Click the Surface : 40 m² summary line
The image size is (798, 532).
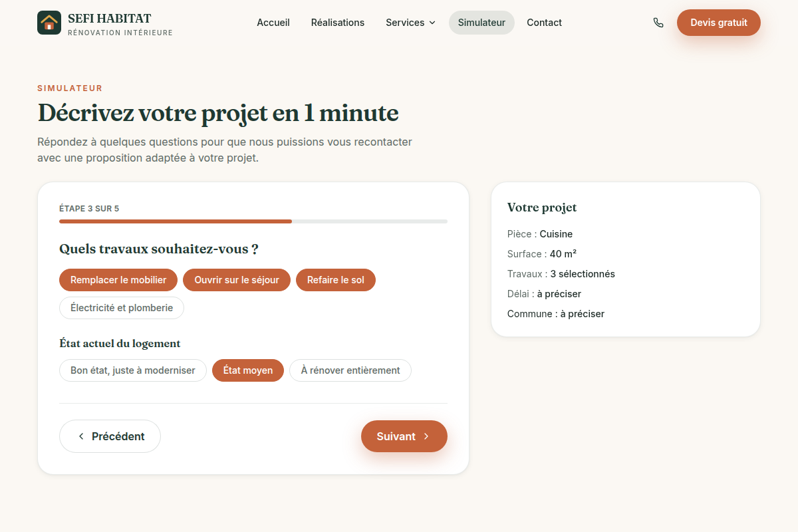coord(542,254)
